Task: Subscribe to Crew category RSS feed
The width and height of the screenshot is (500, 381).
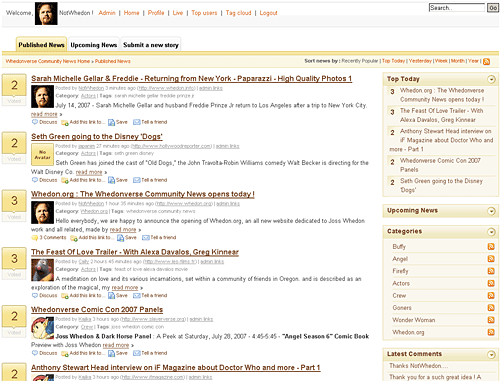Action: click(491, 295)
